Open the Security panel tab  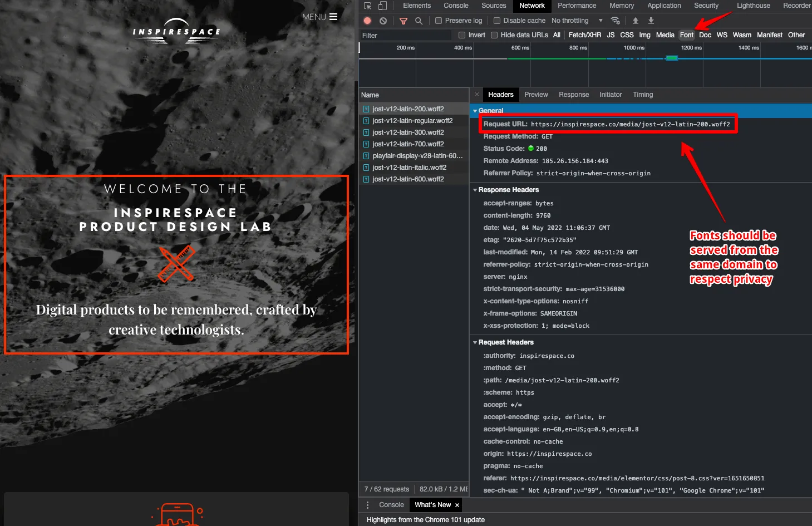pyautogui.click(x=706, y=6)
